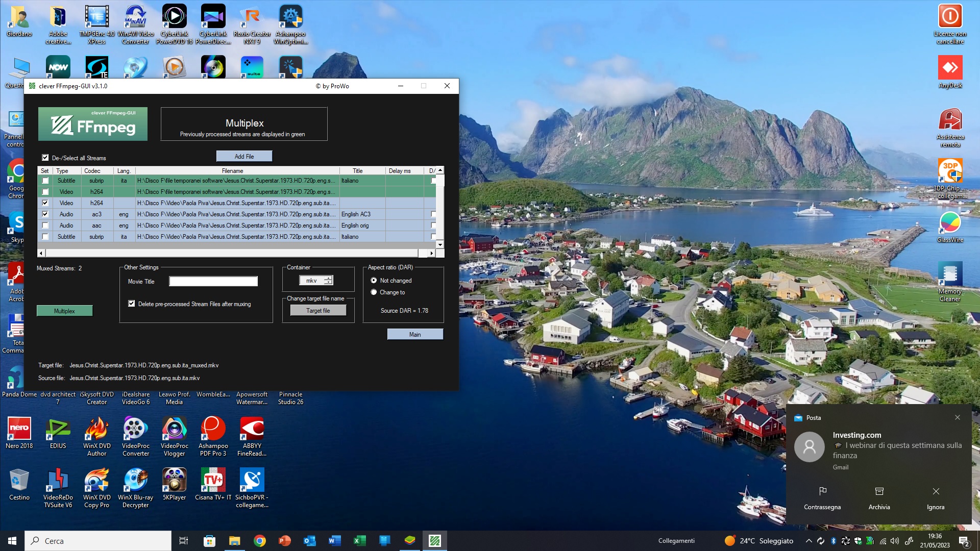Click the Codec column header
This screenshot has height=551, width=980.
point(92,171)
